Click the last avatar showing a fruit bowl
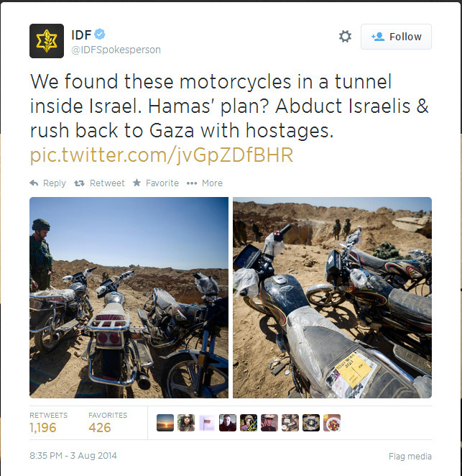462x476 pixels. pos(332,423)
